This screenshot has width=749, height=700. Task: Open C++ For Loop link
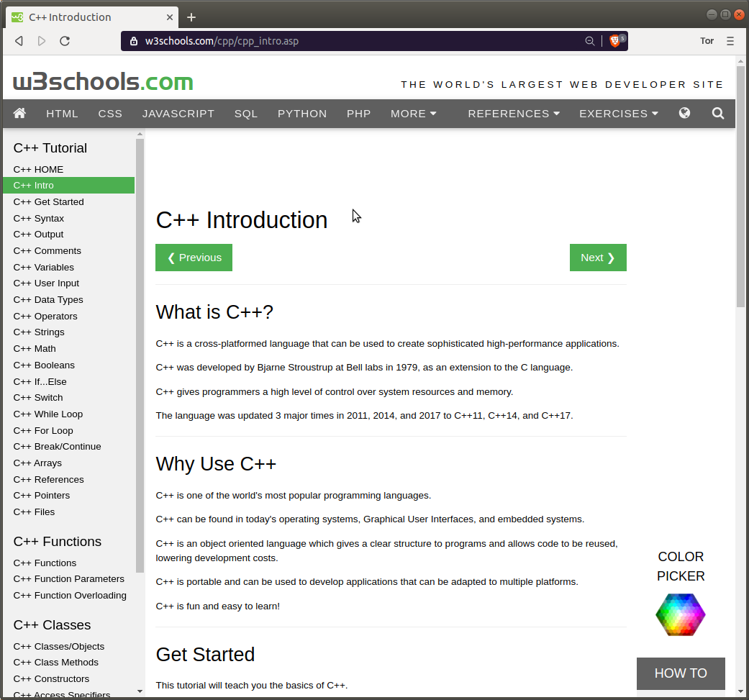(x=43, y=431)
